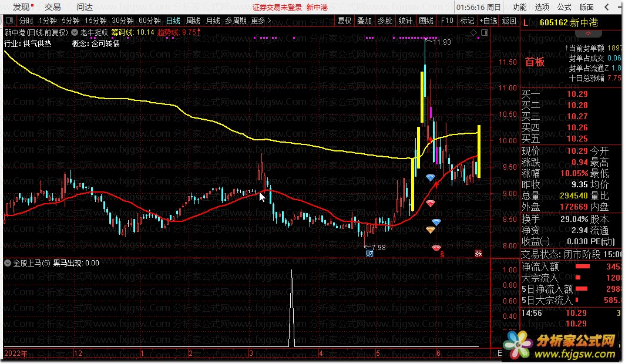Toggle the right panel layout icon
The height and width of the screenshot is (364, 625).
click(485, 33)
